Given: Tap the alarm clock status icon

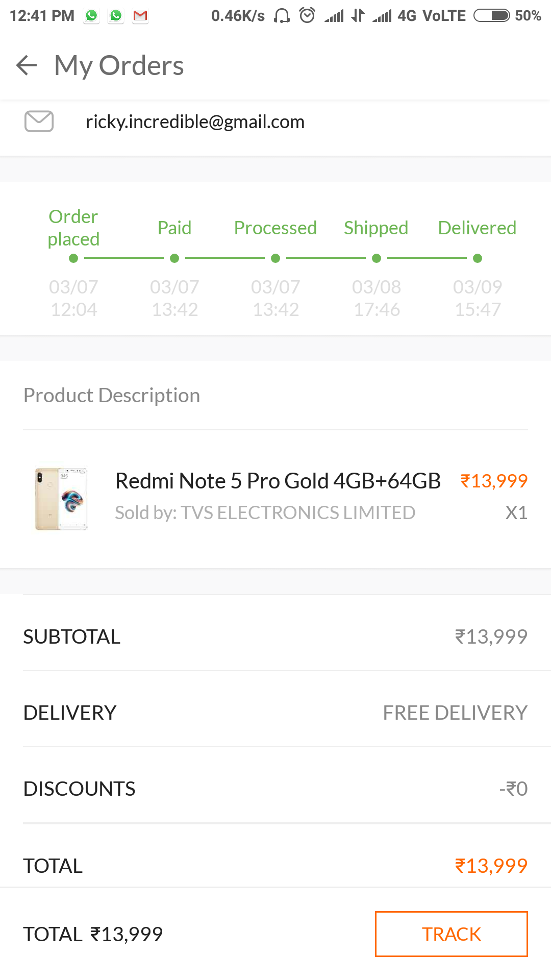Looking at the screenshot, I should point(307,16).
